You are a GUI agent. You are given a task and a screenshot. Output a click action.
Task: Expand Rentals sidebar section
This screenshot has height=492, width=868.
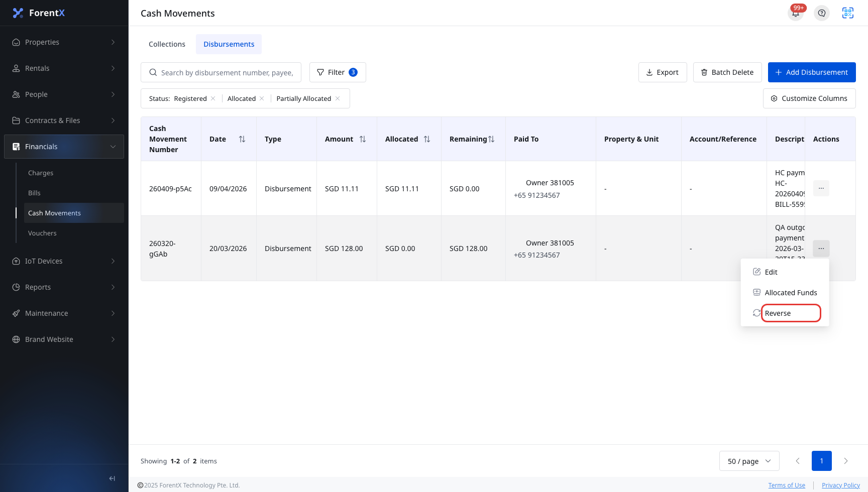click(x=64, y=68)
